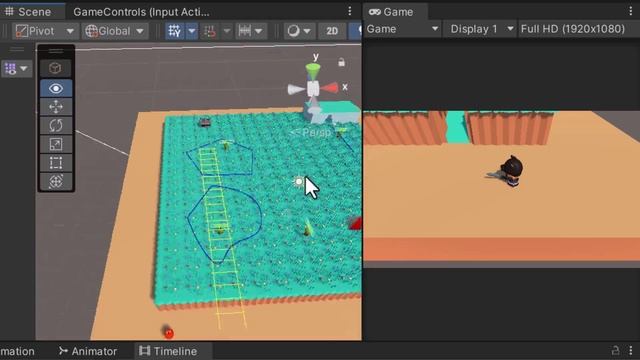Click the ruler increment snapping icon
Viewport: 640px width, 360px height.
click(x=244, y=31)
